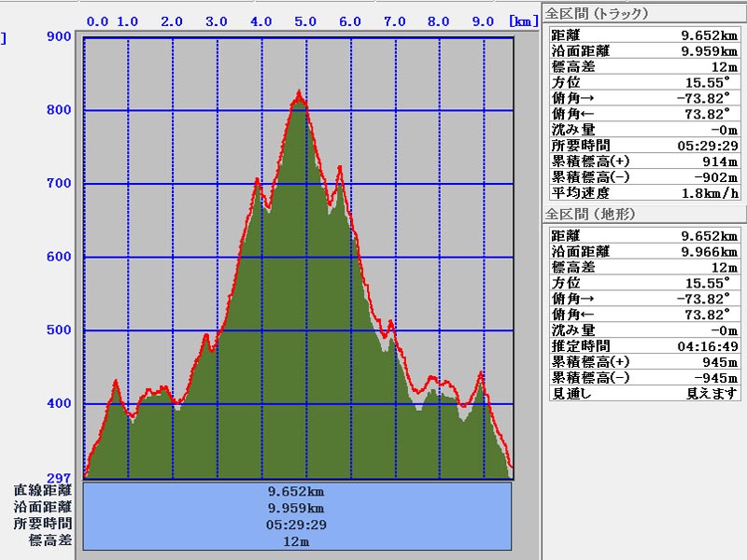The width and height of the screenshot is (747, 560).
Task: Click the 9.0 km mark on horizontal axis
Action: [483, 21]
